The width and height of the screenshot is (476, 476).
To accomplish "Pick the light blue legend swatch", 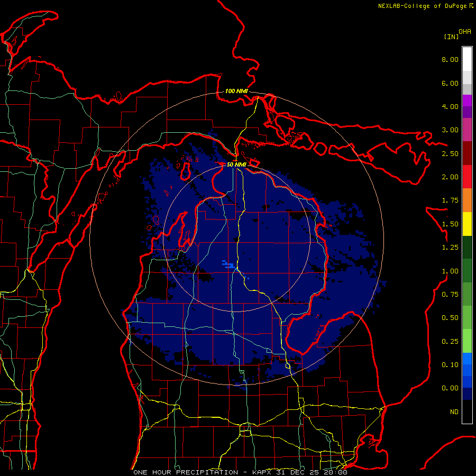I will 467,359.
